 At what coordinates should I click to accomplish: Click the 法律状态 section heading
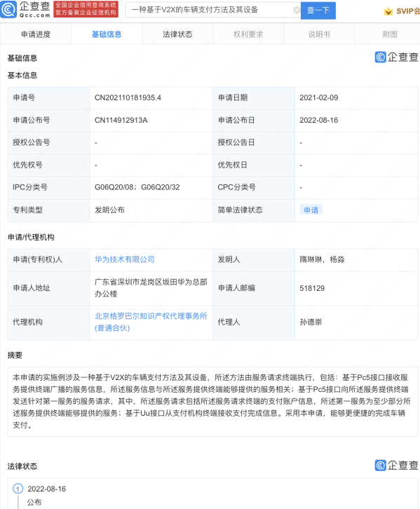pos(22,466)
